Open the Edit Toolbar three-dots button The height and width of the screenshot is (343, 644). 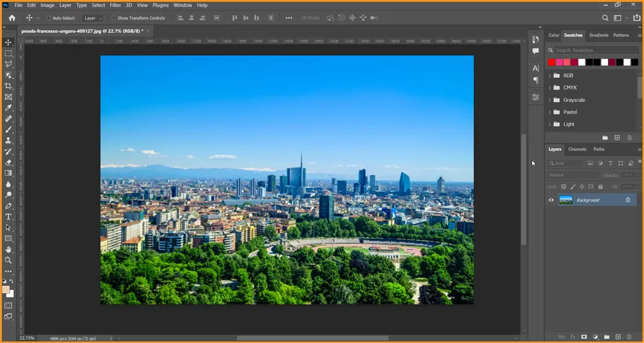(8, 271)
